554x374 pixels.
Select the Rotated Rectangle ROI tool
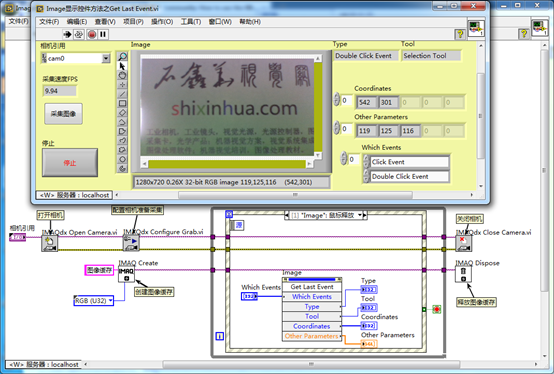(122, 113)
